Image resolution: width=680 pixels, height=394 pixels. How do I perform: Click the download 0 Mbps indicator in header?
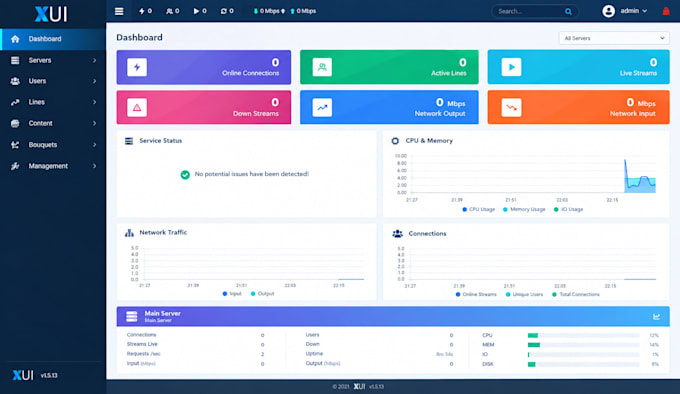[269, 11]
